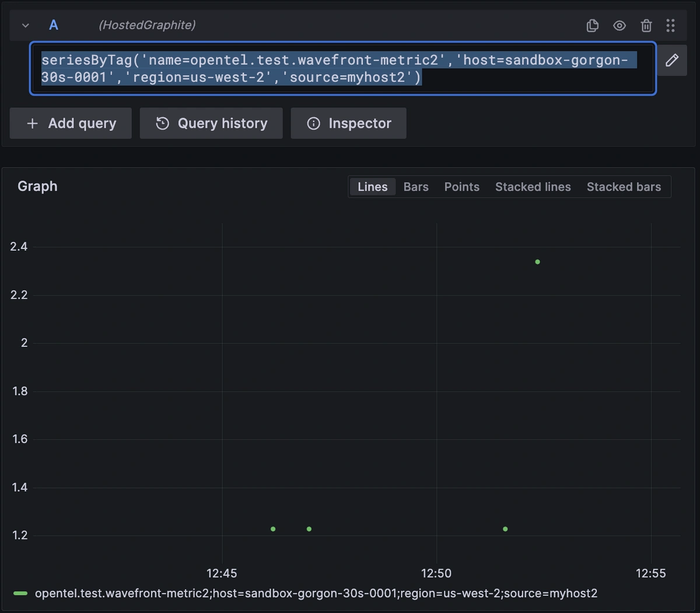Switch graph style to Stacked lines
Image resolution: width=700 pixels, height=613 pixels.
tap(533, 187)
